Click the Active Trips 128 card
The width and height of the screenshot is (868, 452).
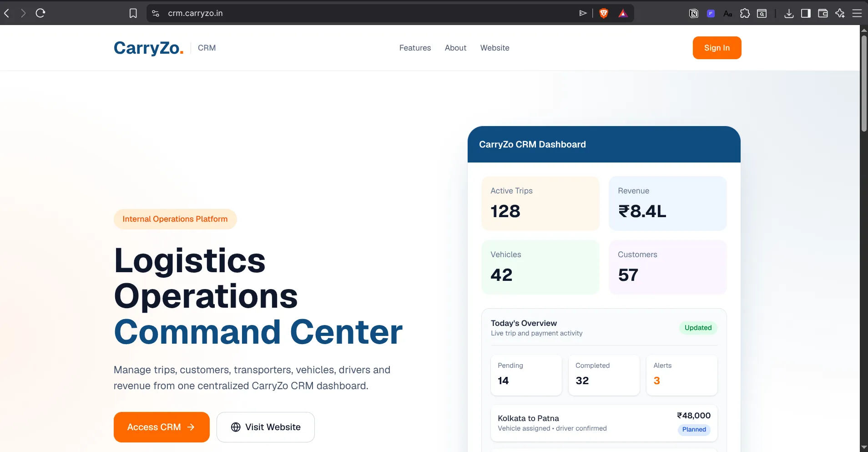(x=540, y=203)
